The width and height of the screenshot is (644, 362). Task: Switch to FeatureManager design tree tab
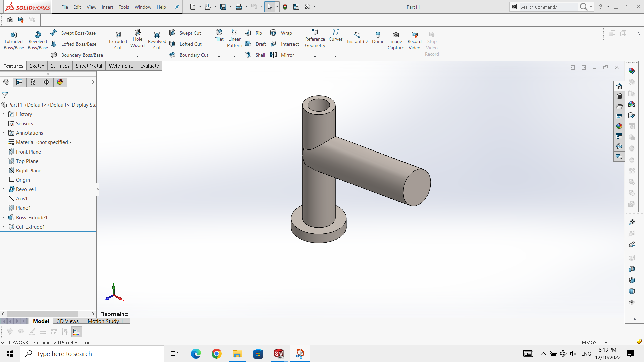pyautogui.click(x=6, y=82)
